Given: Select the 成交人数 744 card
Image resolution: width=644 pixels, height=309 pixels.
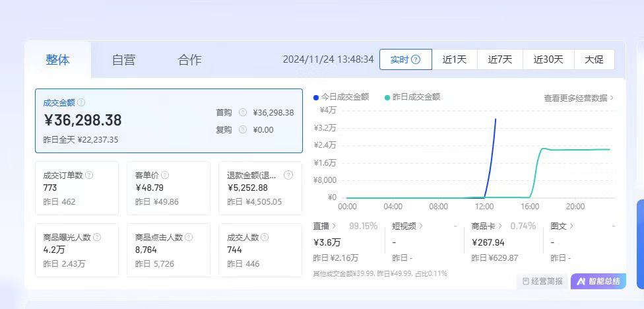Looking at the screenshot, I should (261, 250).
